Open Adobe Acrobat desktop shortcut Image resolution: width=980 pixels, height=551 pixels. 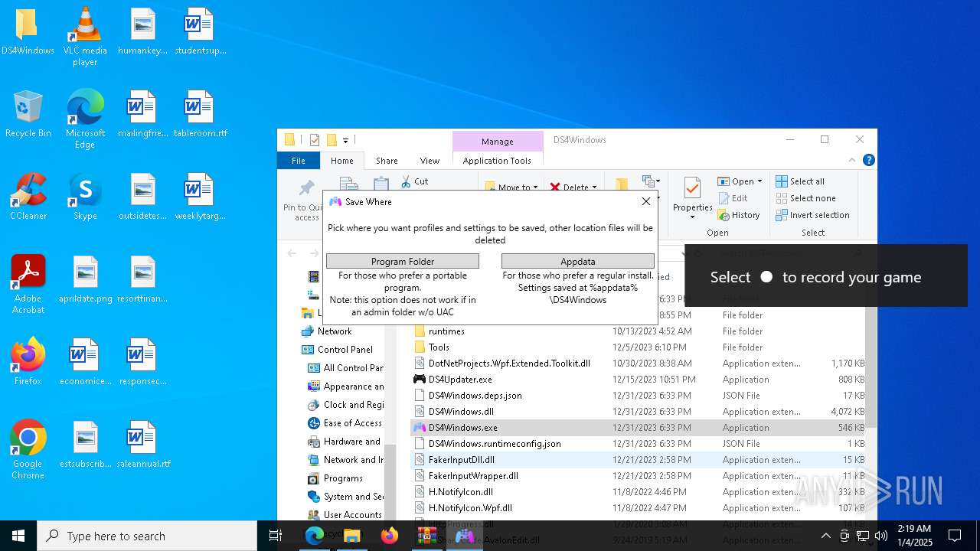[x=28, y=285]
